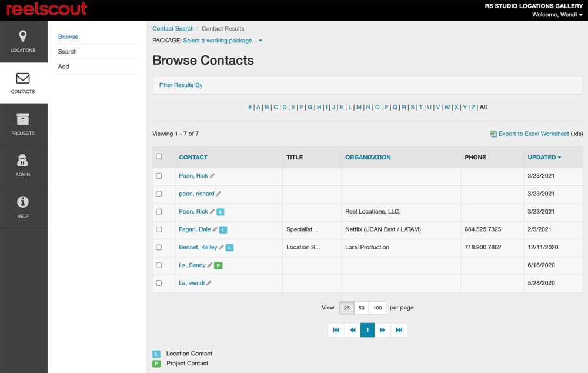
Task: Check the box for Bennet, Kelley
Action: pyautogui.click(x=159, y=247)
